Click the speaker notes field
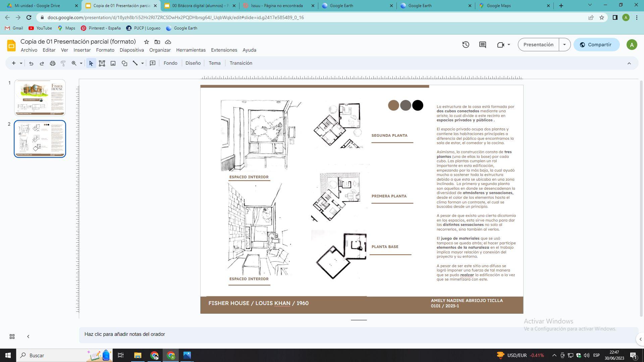Viewport: 644px width, 362px height. coord(359,335)
